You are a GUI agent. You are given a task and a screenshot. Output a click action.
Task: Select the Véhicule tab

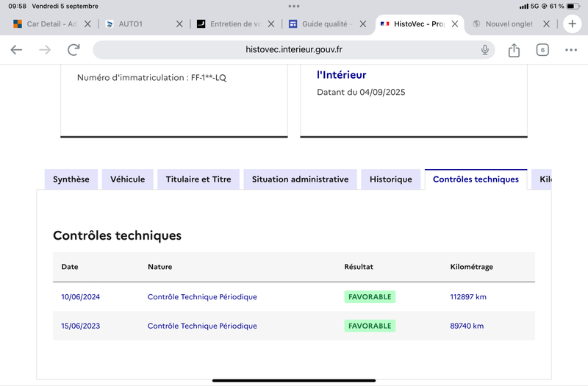click(x=128, y=179)
